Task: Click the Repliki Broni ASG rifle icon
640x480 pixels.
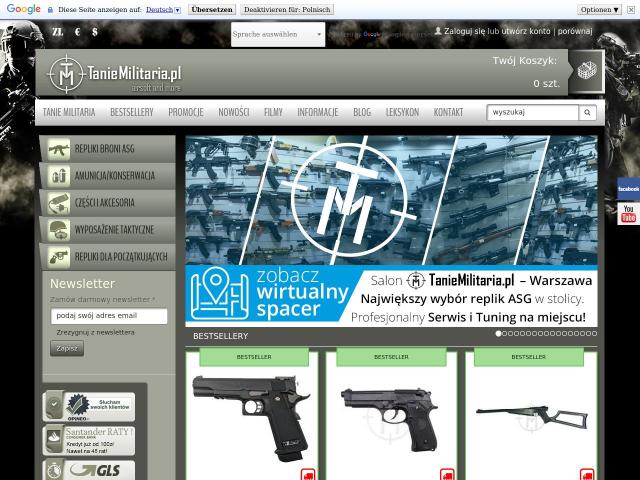Action: pyautogui.click(x=59, y=149)
